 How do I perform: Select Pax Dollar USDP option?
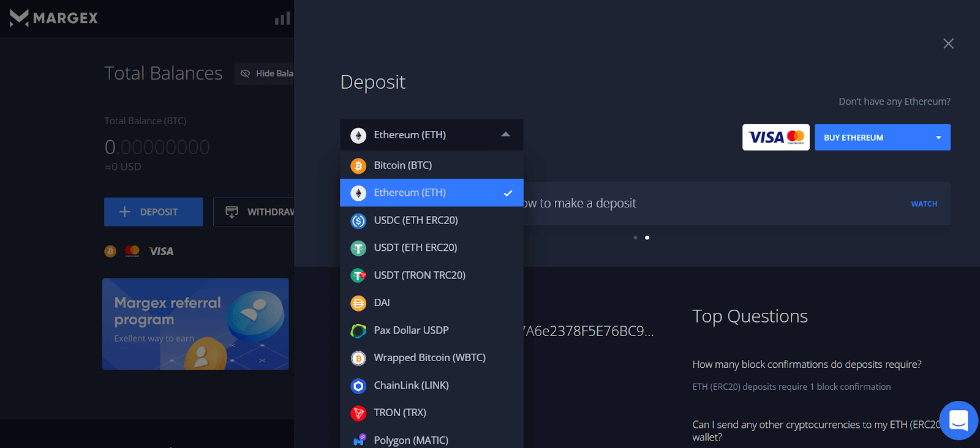click(x=432, y=330)
